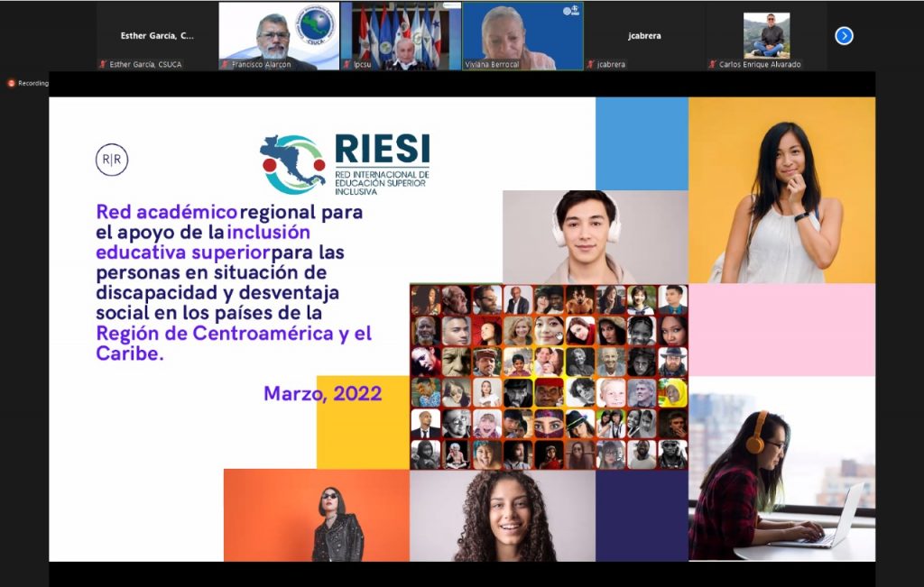Click the pink color block on slide
The height and width of the screenshot is (587, 924).
(x=781, y=329)
